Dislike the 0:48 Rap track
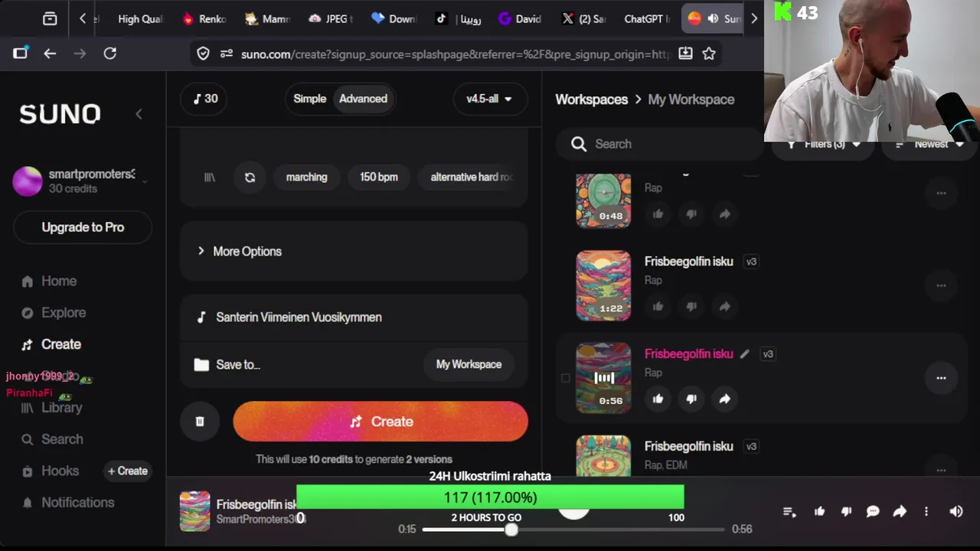Image resolution: width=980 pixels, height=551 pixels. point(691,214)
